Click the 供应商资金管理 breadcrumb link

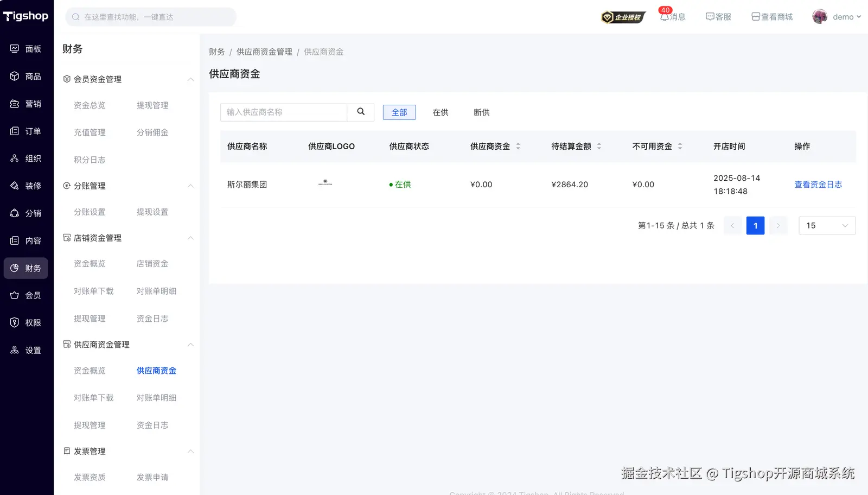264,52
